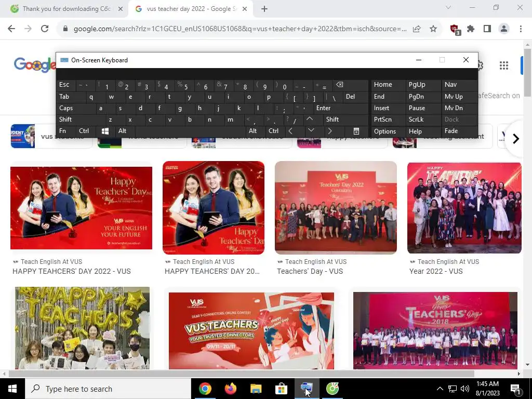Open the Chrome profile avatar
532x399 pixels.
coord(504,29)
